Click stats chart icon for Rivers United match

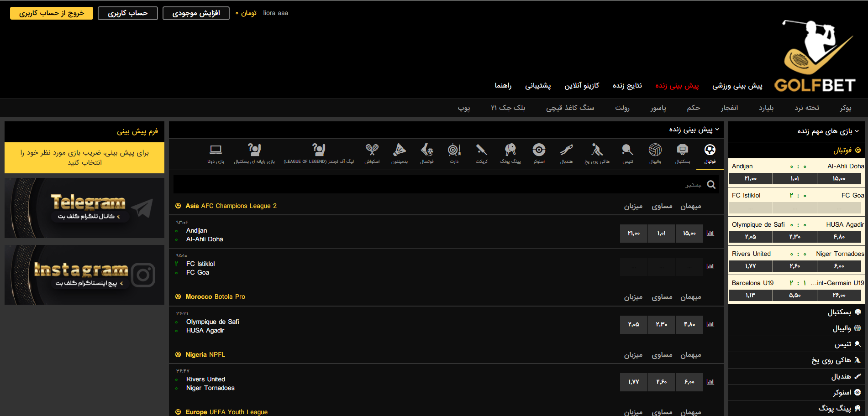710,382
